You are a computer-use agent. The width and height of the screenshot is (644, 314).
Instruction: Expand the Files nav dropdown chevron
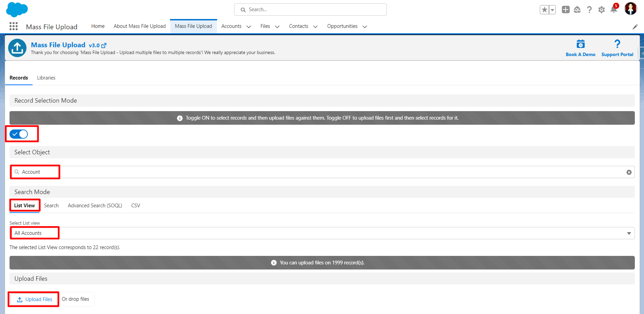(277, 27)
